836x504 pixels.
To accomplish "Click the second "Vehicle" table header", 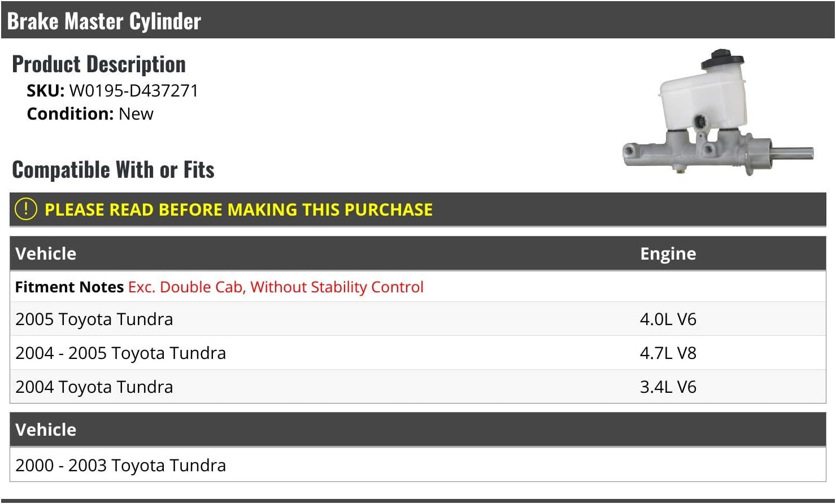I will coord(46,430).
